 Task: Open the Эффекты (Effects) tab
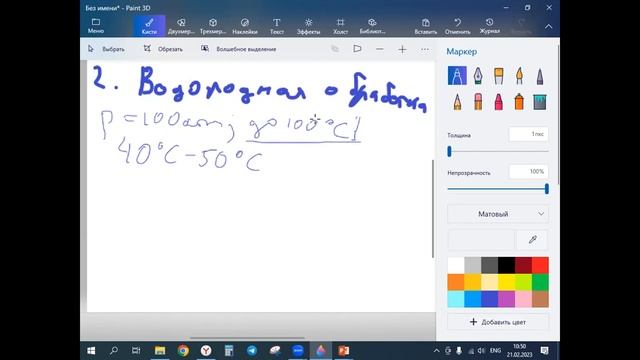(309, 26)
